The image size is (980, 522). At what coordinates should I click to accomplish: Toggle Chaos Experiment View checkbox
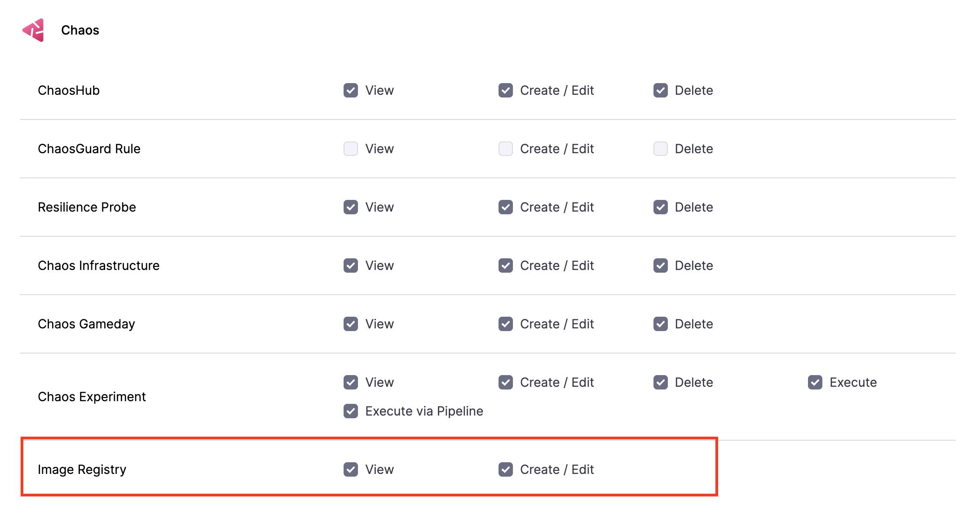pos(351,382)
